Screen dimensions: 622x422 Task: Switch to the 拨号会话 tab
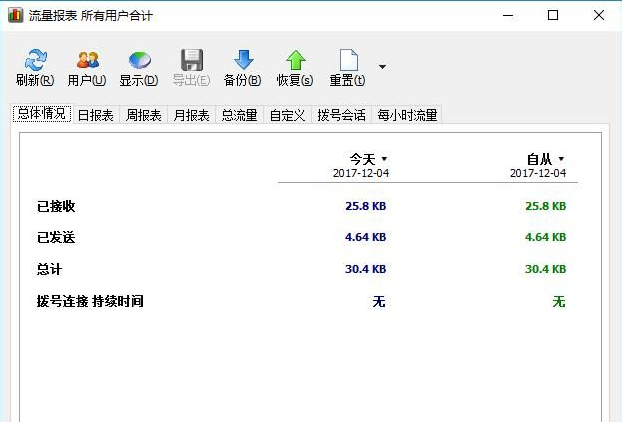coord(342,115)
